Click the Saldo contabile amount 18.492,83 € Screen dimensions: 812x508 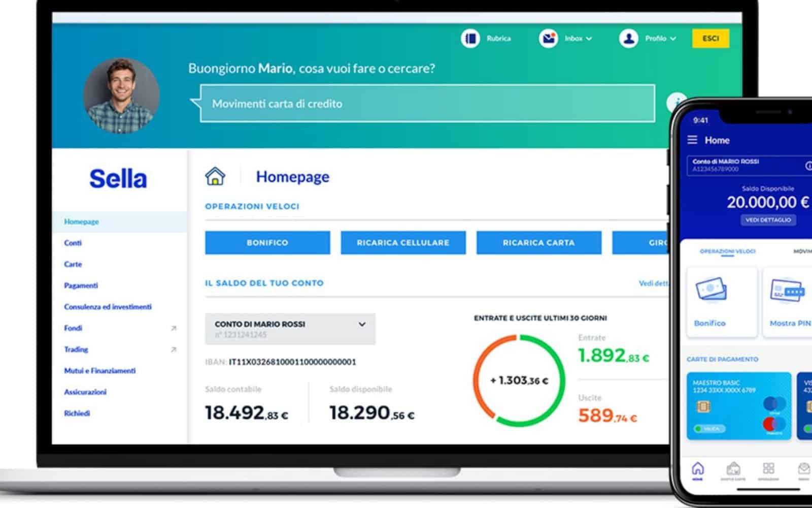pyautogui.click(x=247, y=412)
